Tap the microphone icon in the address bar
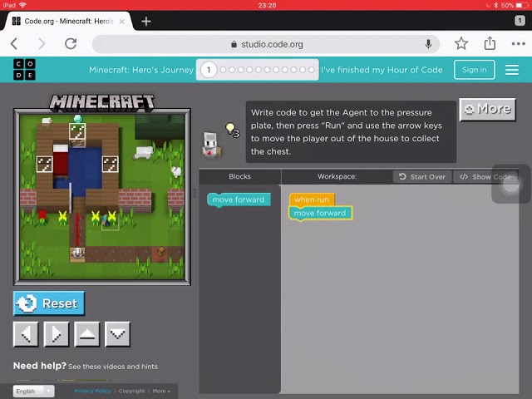 [428, 44]
